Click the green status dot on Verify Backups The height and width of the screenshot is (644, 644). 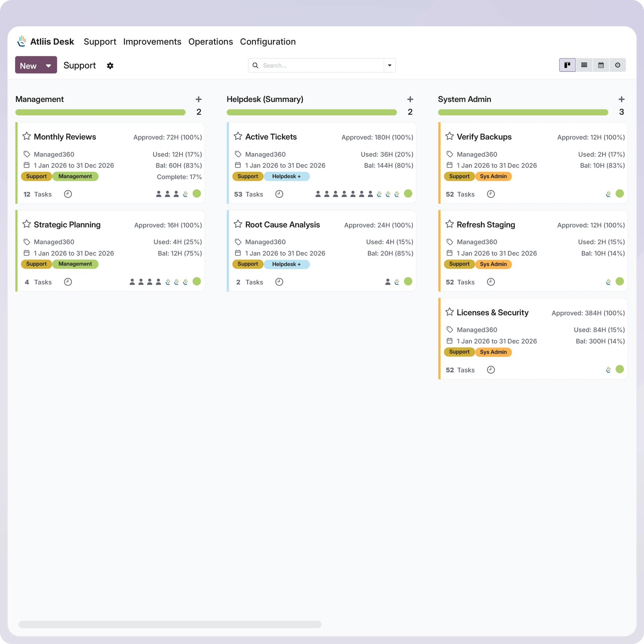(x=620, y=194)
